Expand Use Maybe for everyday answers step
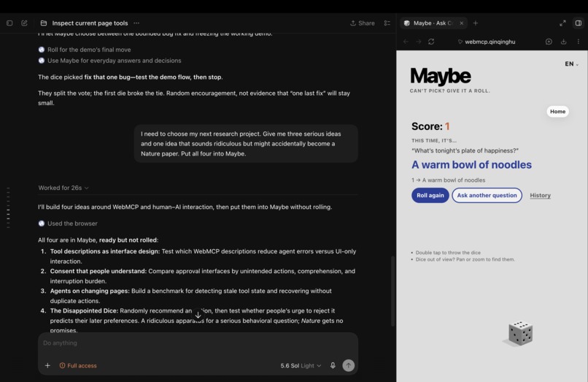The image size is (588, 382). click(109, 61)
